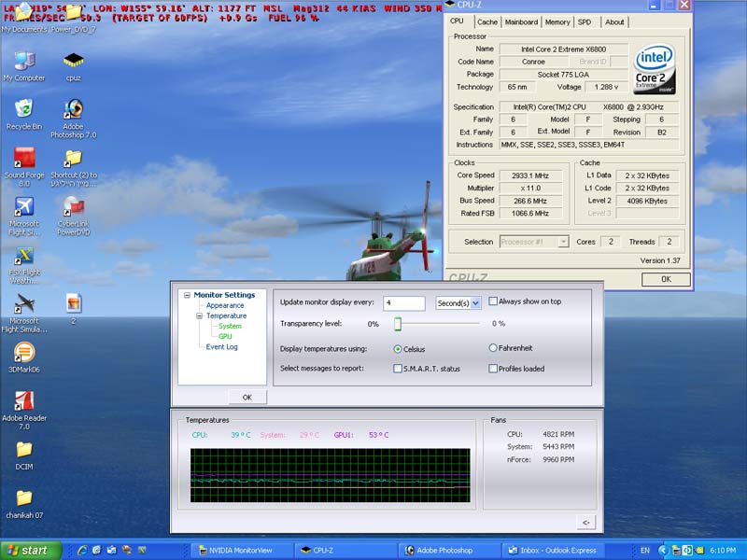Check the 'Profiles loaded' option

(x=493, y=369)
